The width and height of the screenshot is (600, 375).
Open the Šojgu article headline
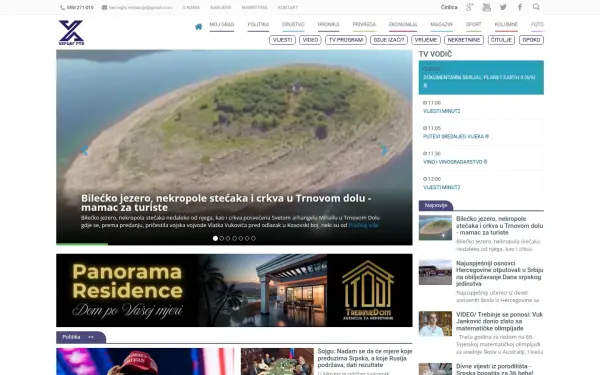365,358
